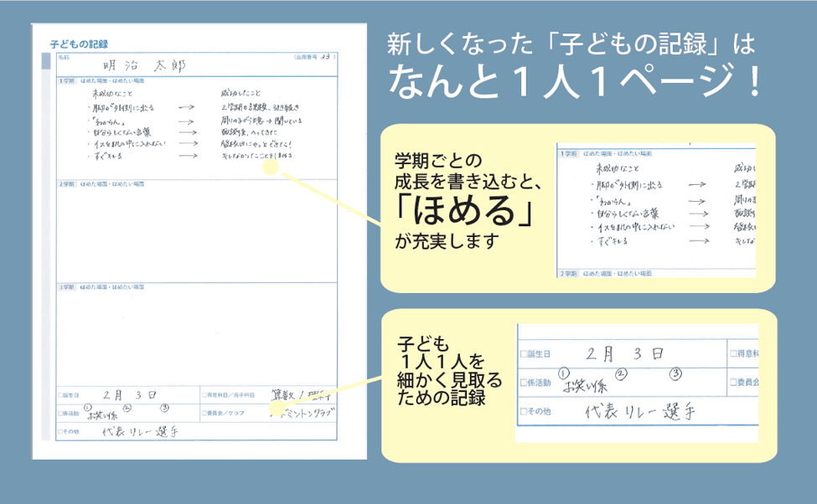Click 未成功なこと heading on the full-page form
817x504 pixels.
[112, 94]
